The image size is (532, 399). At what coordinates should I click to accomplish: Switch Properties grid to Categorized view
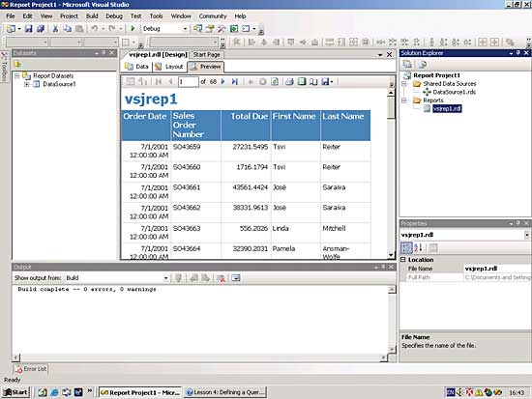point(406,248)
